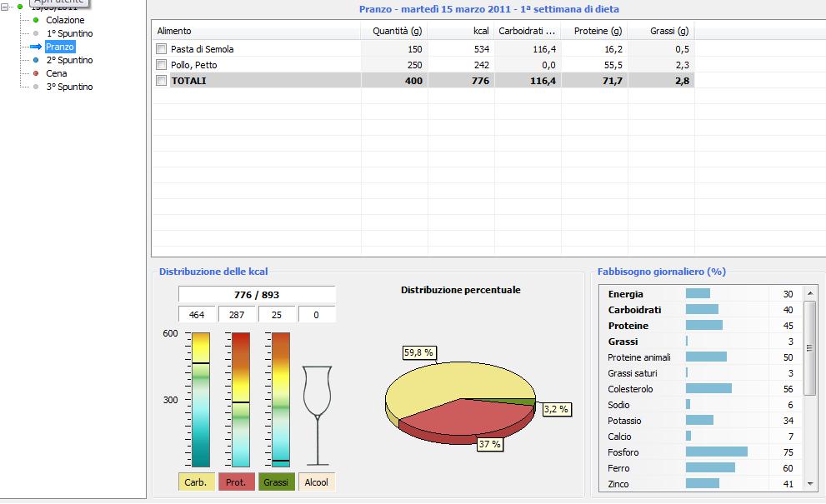The width and height of the screenshot is (826, 504).
Task: Click the alcohol wine glass icon
Action: pyautogui.click(x=317, y=416)
